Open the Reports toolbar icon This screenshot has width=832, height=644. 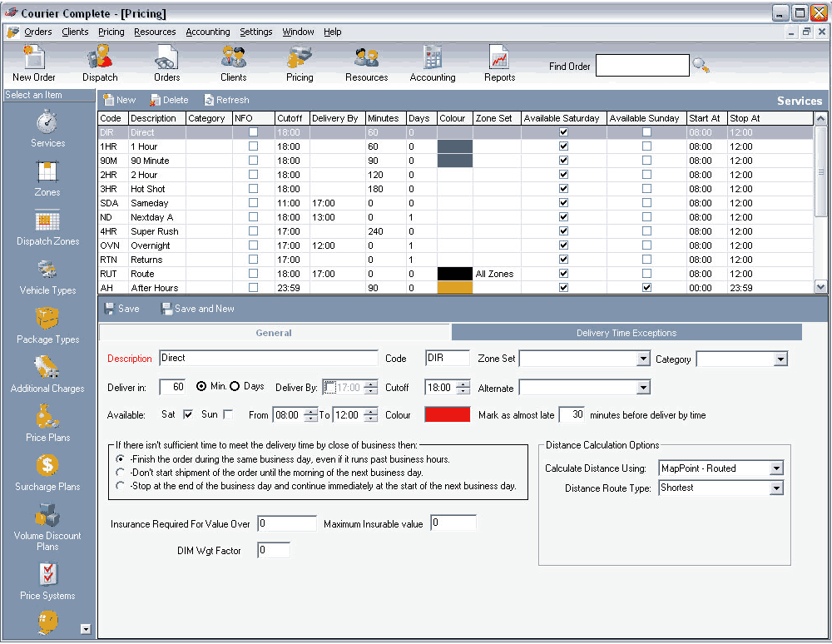click(499, 63)
